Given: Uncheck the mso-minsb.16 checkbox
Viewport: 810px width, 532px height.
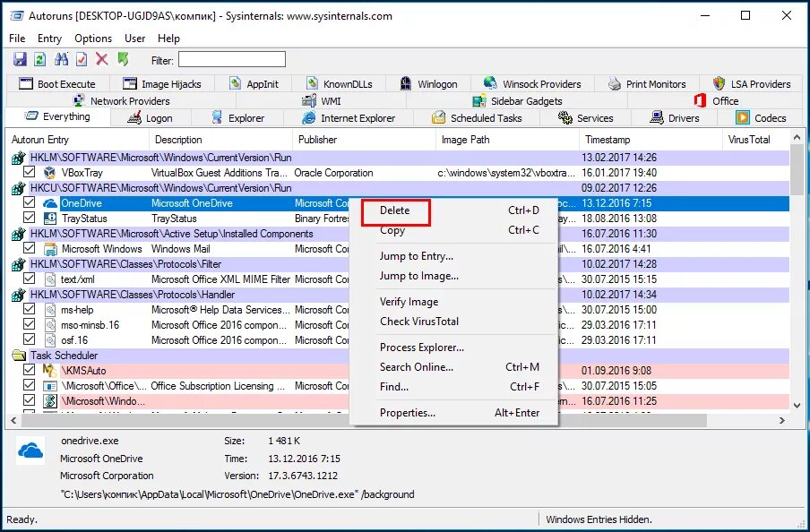Looking at the screenshot, I should coord(29,324).
